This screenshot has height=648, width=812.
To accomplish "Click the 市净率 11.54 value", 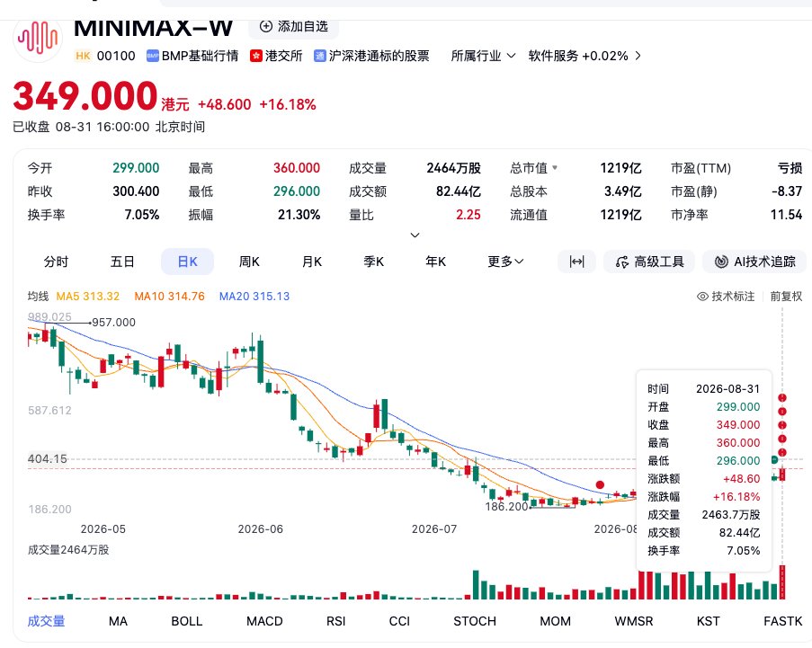I will pos(786,215).
